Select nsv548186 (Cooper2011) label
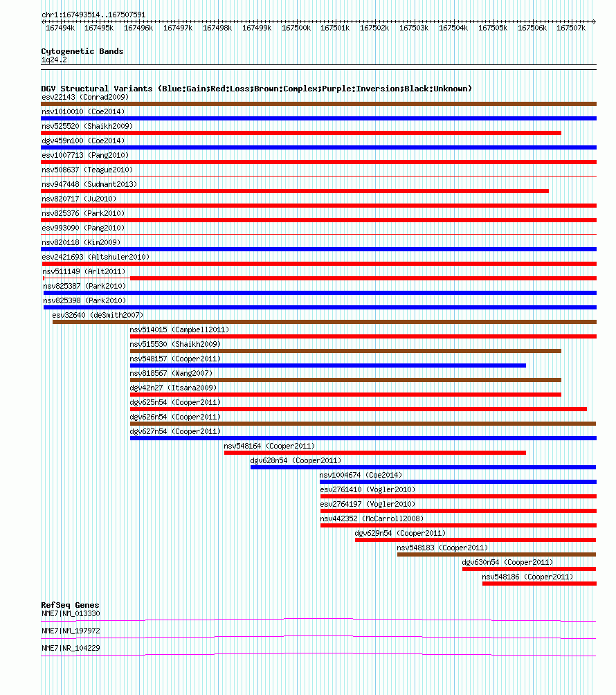The height and width of the screenshot is (695, 616). tap(527, 577)
